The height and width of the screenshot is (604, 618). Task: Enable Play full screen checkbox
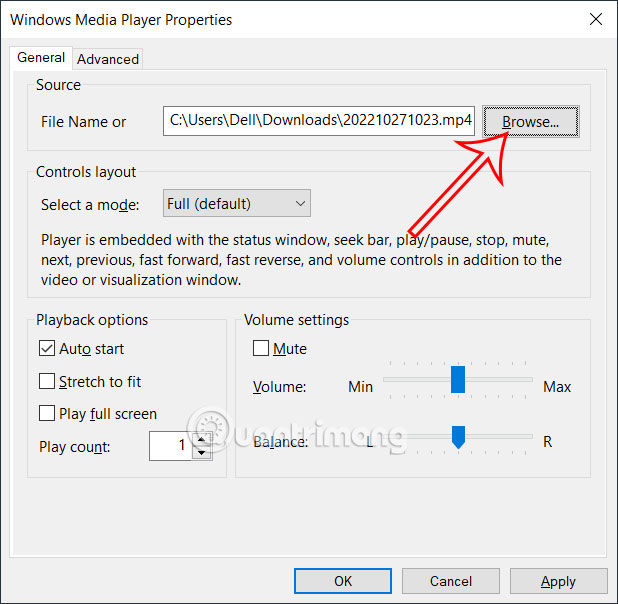click(x=47, y=413)
